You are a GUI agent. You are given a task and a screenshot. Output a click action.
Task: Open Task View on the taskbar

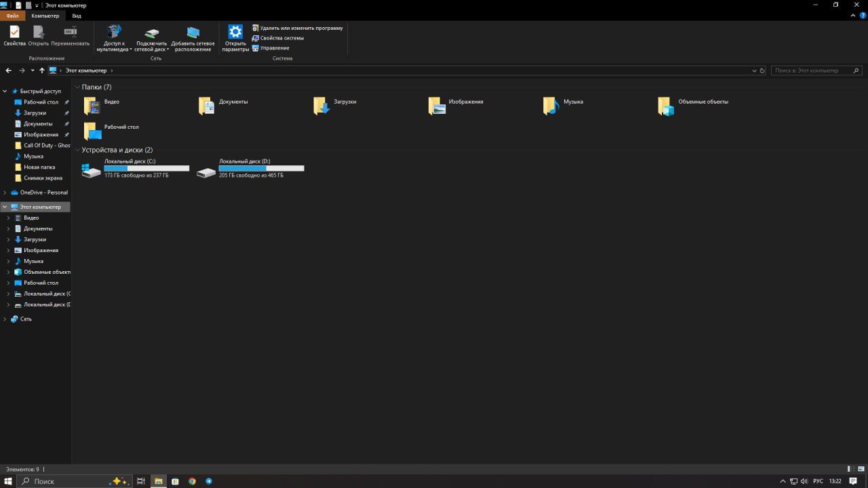tap(141, 481)
